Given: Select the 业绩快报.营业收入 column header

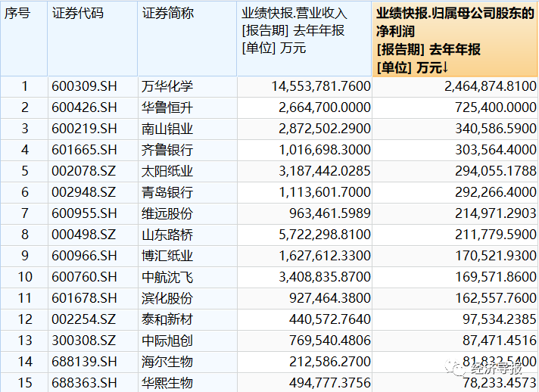Looking at the screenshot, I should [x=304, y=39].
